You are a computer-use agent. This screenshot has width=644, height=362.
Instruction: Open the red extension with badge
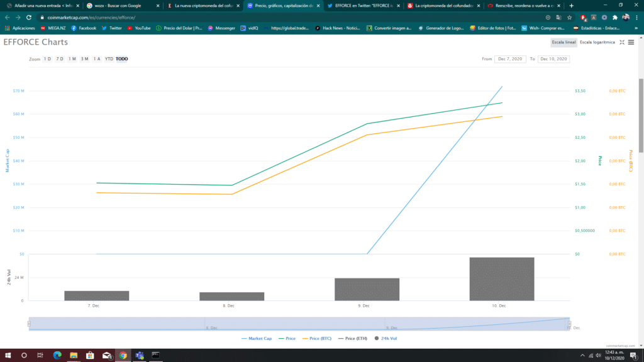[583, 18]
